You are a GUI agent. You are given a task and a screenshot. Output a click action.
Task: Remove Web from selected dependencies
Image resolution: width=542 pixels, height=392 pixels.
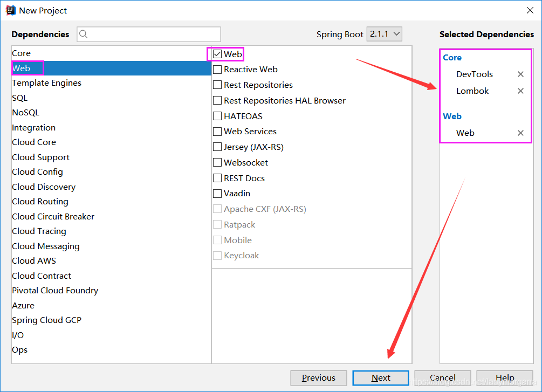pos(520,133)
